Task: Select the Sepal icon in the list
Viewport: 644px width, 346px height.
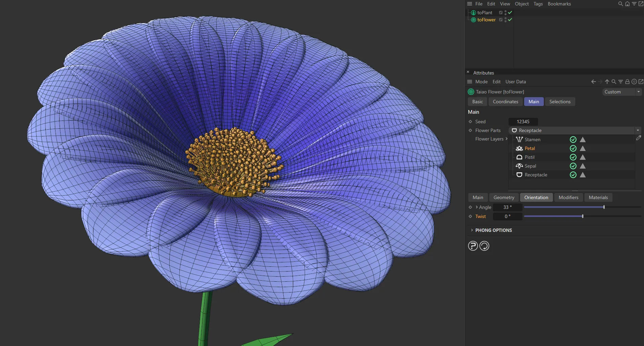Action: [519, 166]
